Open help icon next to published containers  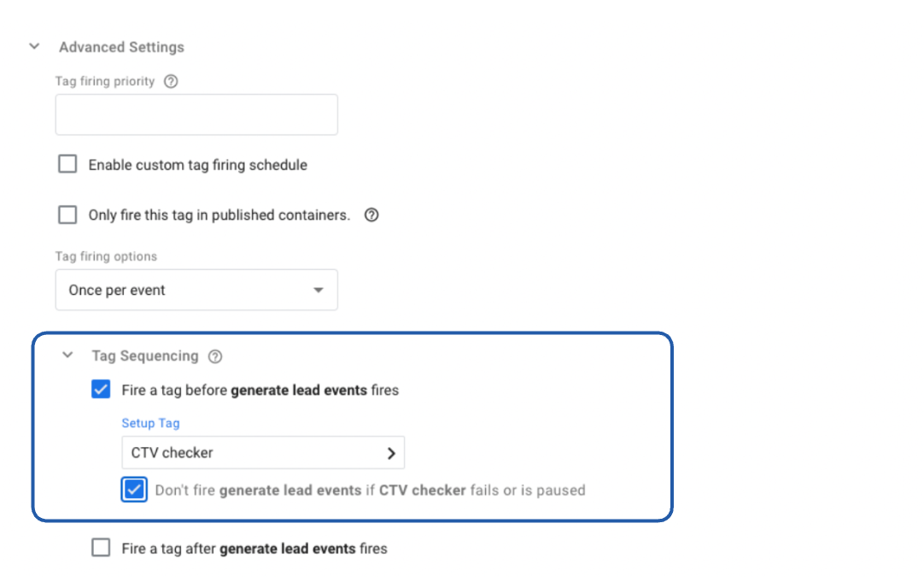coord(371,215)
